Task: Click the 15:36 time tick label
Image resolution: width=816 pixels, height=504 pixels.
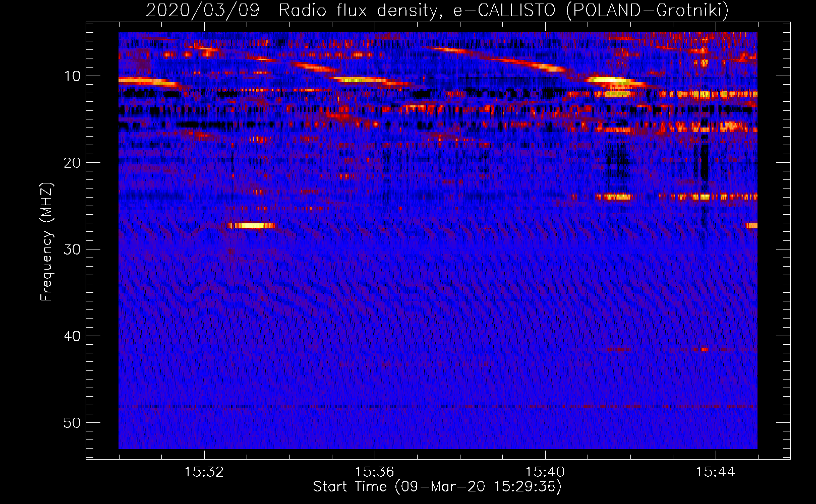Action: coord(374,472)
